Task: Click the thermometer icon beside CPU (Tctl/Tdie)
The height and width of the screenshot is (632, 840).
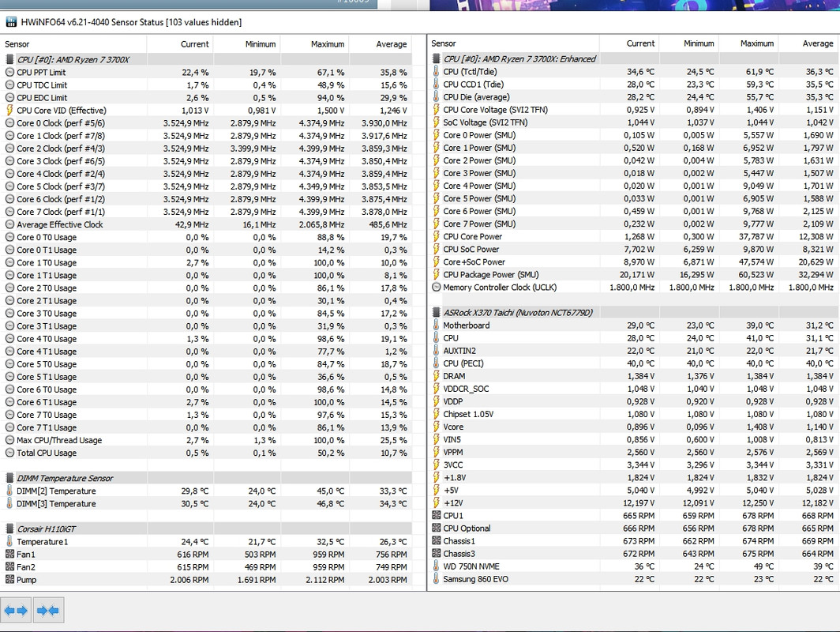Action: (436, 71)
